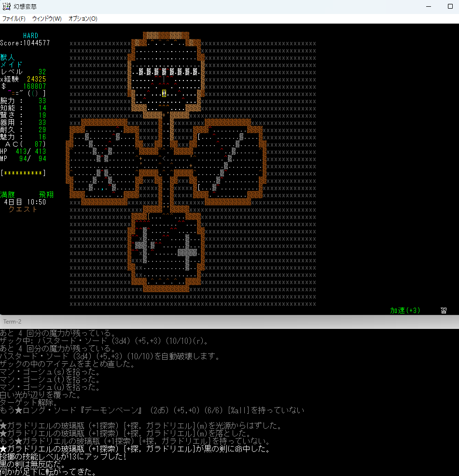Click the MP 94/94 readout
The width and height of the screenshot is (459, 476).
(x=23, y=159)
